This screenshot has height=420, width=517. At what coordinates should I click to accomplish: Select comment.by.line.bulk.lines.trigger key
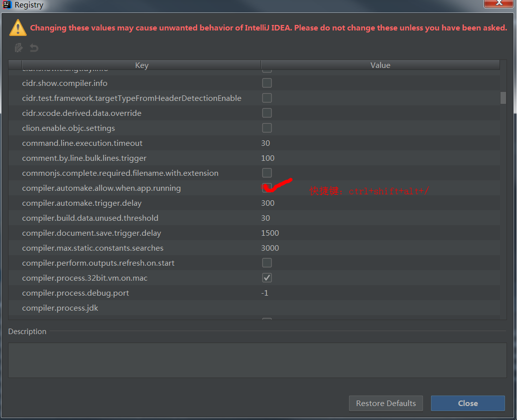pyautogui.click(x=84, y=158)
